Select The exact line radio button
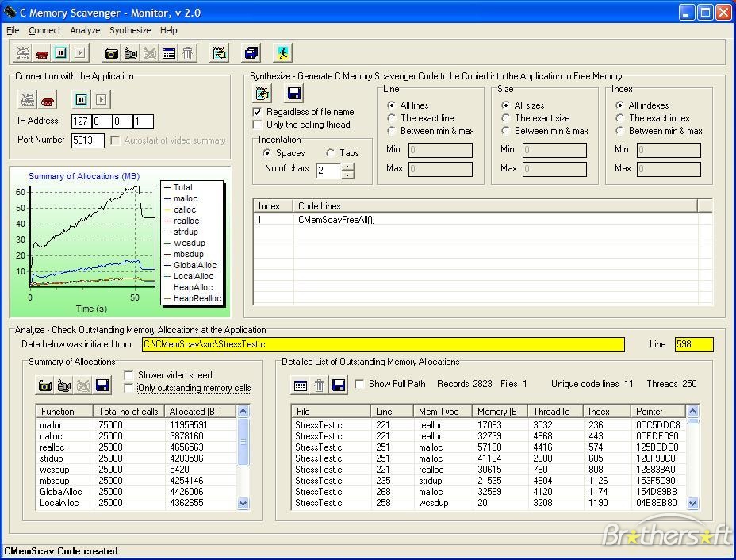This screenshot has width=736, height=560. pyautogui.click(x=391, y=118)
